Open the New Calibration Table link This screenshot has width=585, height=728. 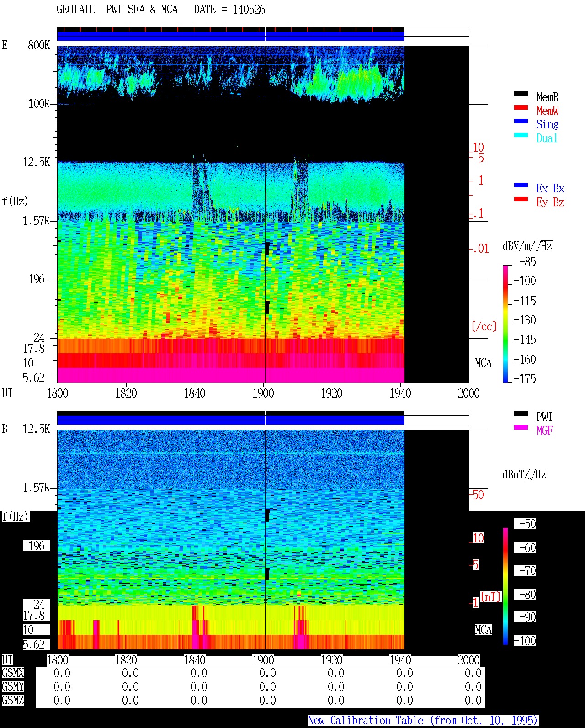(423, 721)
